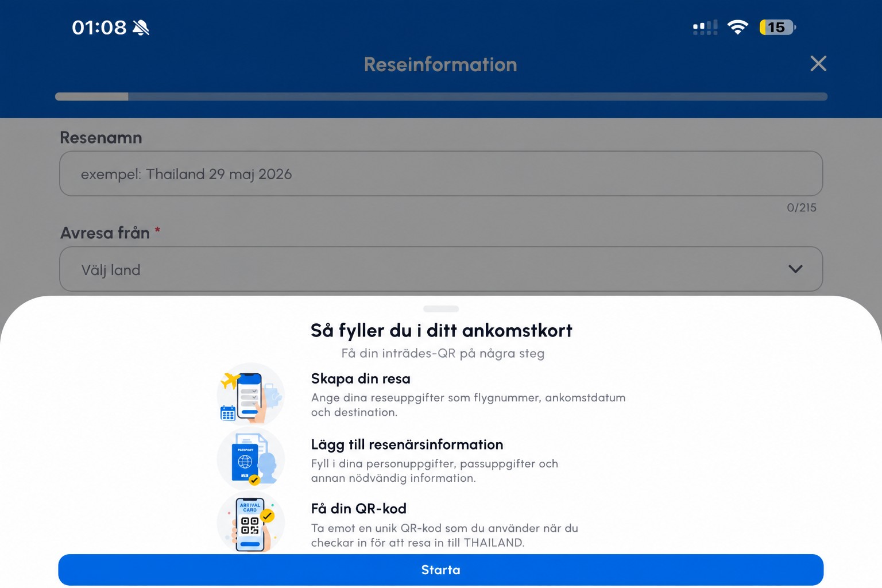Click the Resenamn input field
Image resolution: width=882 pixels, height=588 pixels.
click(441, 173)
